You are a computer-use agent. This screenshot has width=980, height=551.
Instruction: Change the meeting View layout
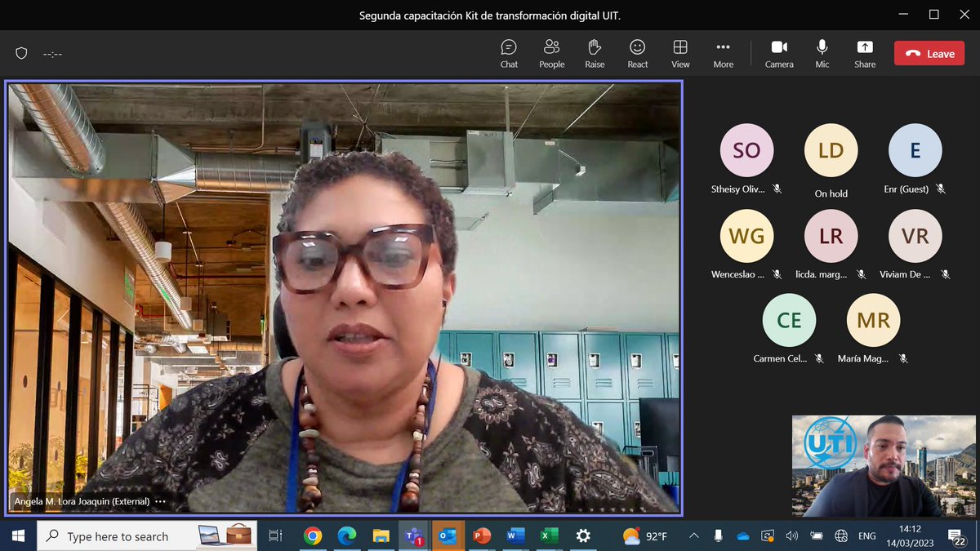pos(680,54)
